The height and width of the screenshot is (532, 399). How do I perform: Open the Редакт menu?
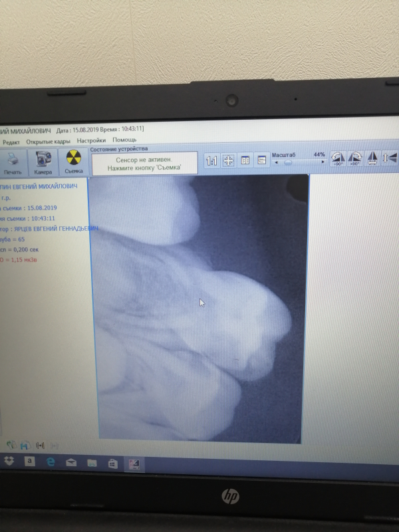11,141
